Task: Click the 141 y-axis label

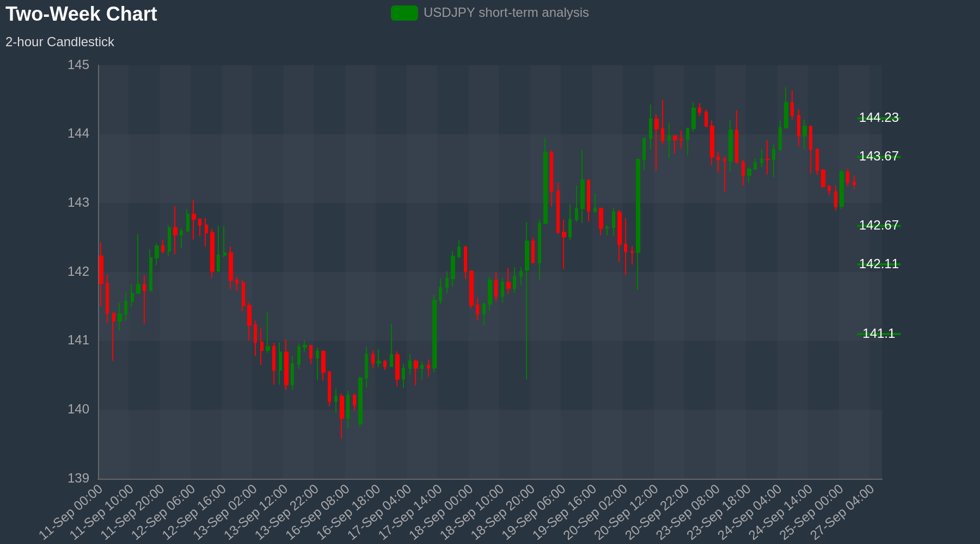Action: [x=78, y=341]
